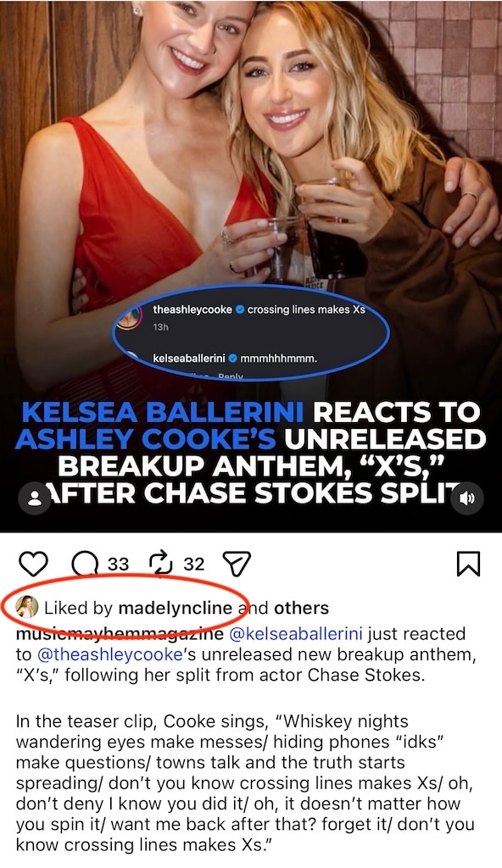View others who liked the post
The width and height of the screenshot is (502, 868).
click(301, 608)
